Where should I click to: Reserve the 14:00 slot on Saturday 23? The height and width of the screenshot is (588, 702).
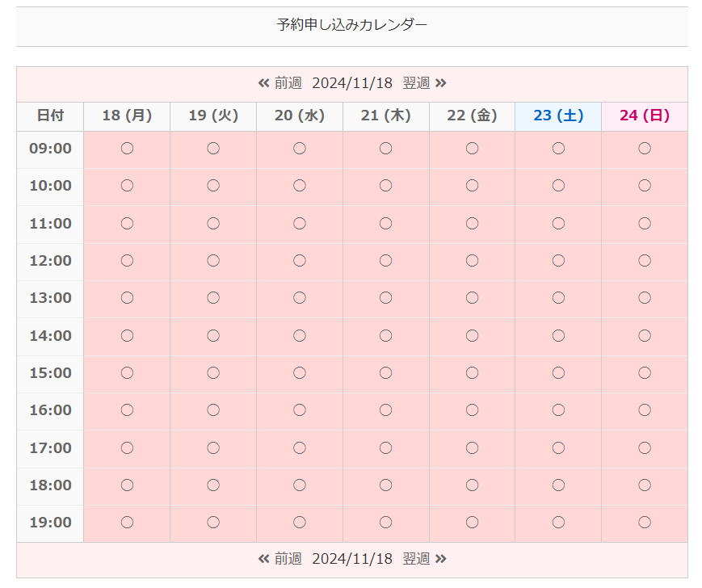(558, 335)
